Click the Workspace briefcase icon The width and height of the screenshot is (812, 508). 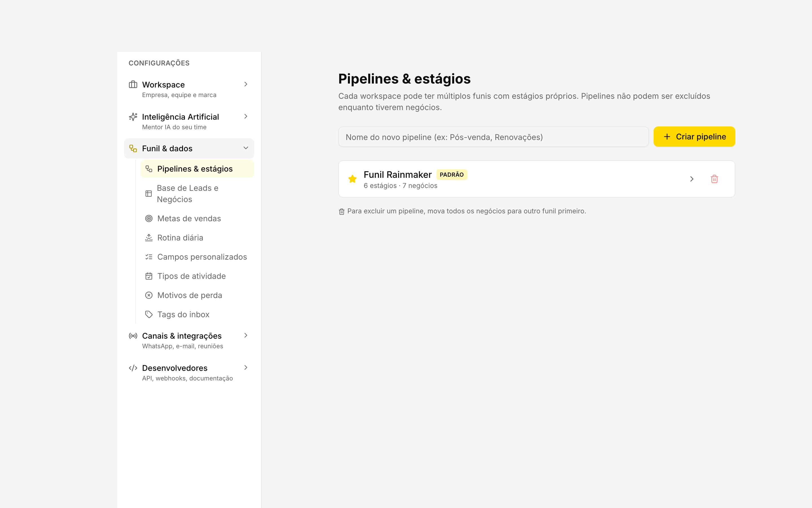[133, 84]
